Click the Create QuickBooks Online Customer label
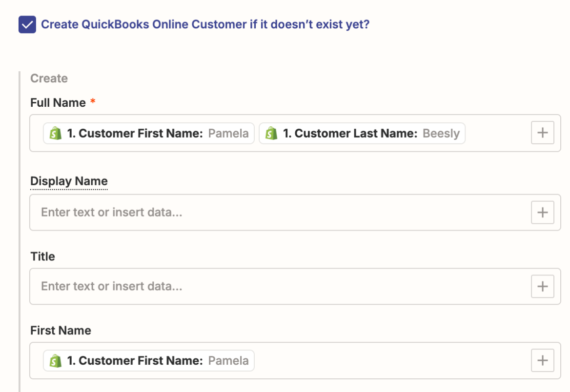This screenshot has height=392, width=570. coord(205,24)
